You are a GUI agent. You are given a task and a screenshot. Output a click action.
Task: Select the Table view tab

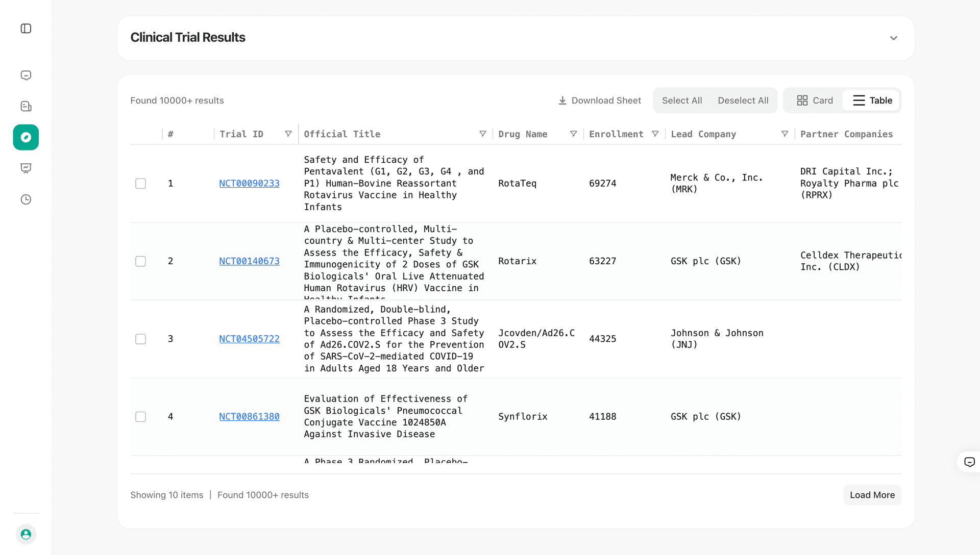point(871,100)
